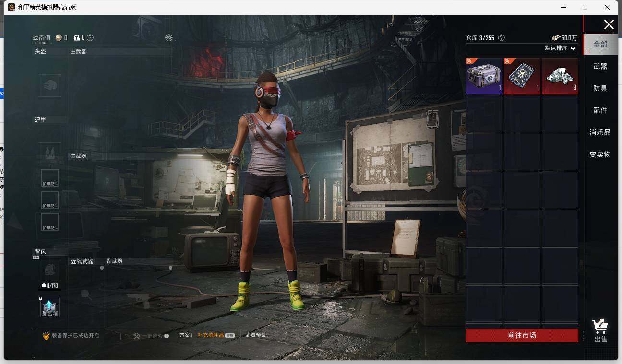Screen dimensions: 622x364
Task: Click the 副武器 section header
Action: click(x=114, y=261)
